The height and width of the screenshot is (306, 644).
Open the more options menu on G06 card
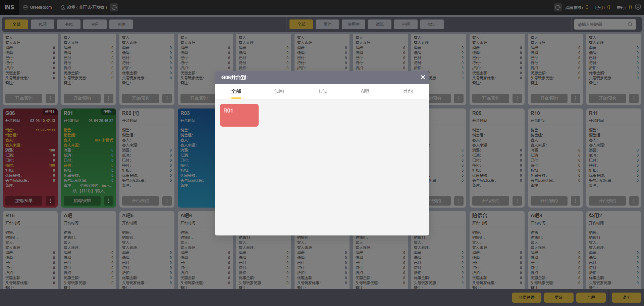pyautogui.click(x=50, y=201)
